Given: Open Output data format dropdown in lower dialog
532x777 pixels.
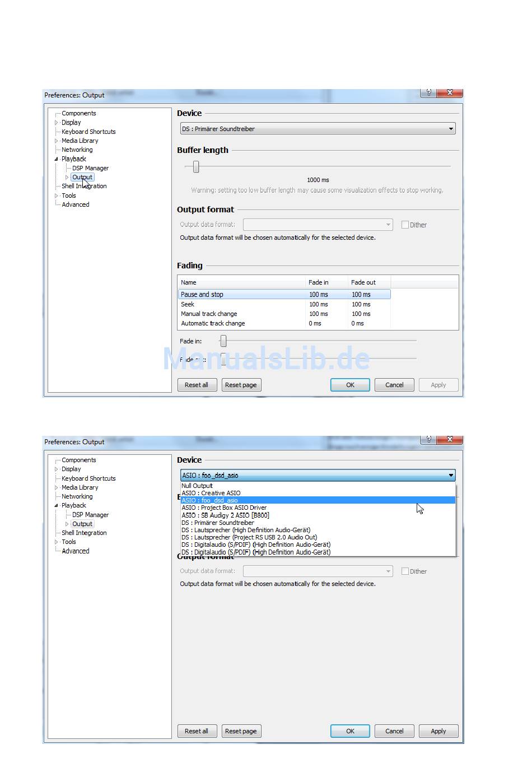Looking at the screenshot, I should point(318,571).
